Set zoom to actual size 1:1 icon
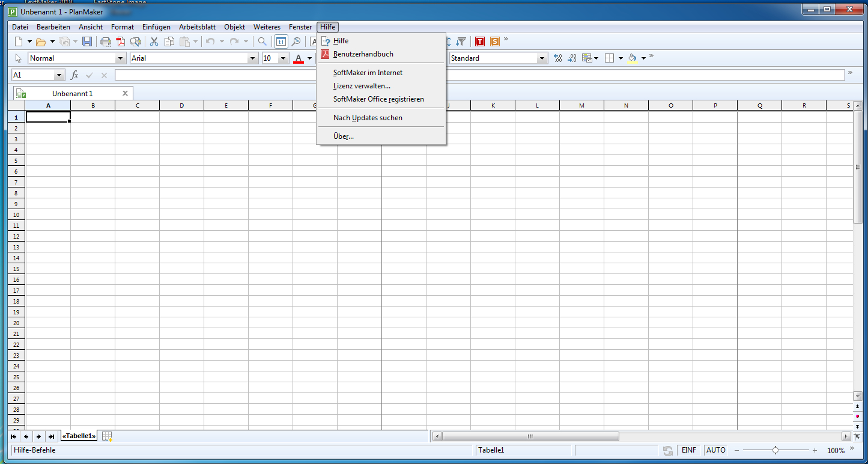This screenshot has height=464, width=868. (x=281, y=41)
